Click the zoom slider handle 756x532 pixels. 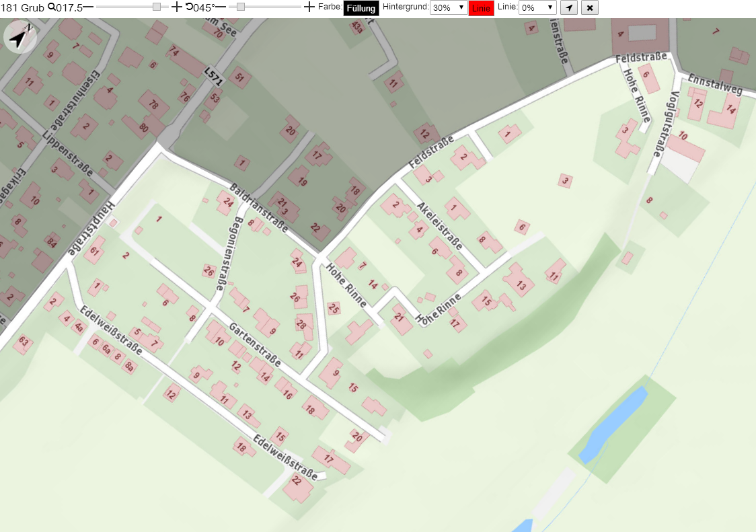pos(157,7)
